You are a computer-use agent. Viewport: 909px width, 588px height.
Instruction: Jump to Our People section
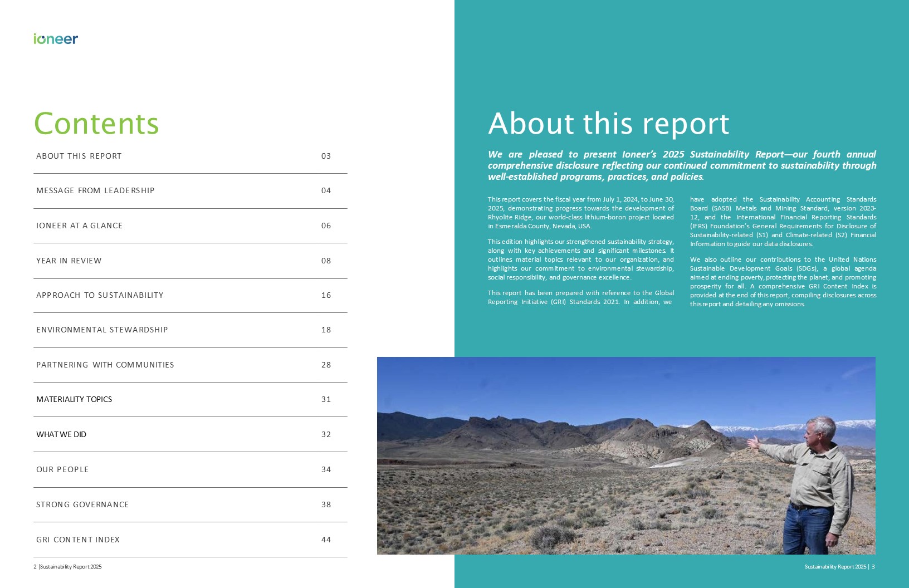click(x=62, y=469)
